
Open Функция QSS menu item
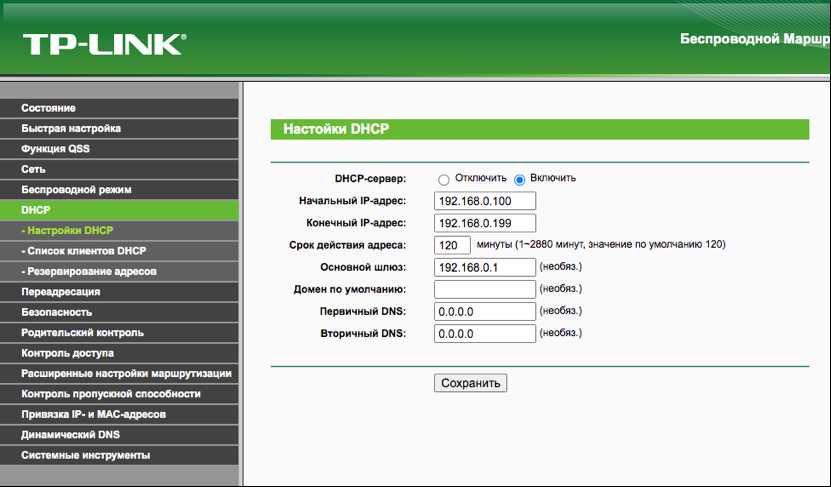pyautogui.click(x=119, y=149)
